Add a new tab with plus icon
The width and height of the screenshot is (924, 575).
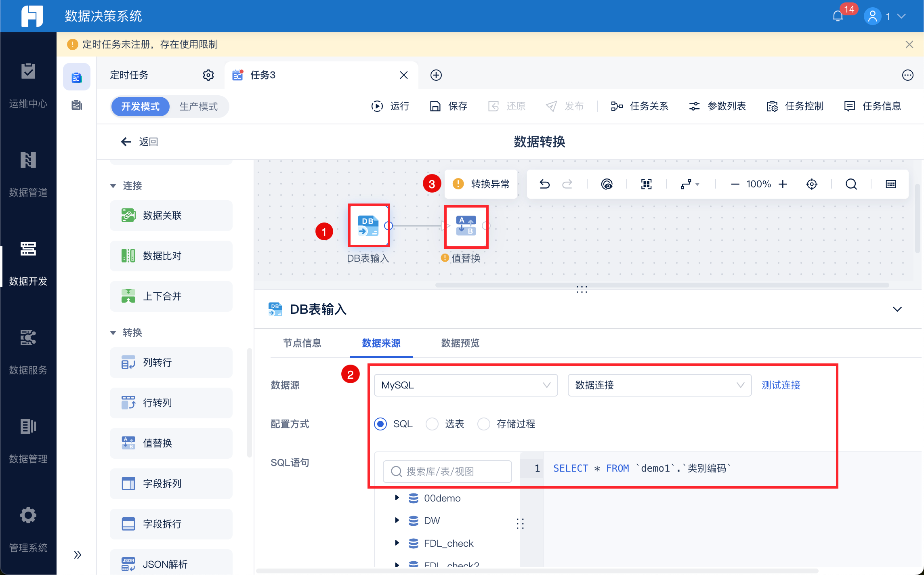pos(436,75)
